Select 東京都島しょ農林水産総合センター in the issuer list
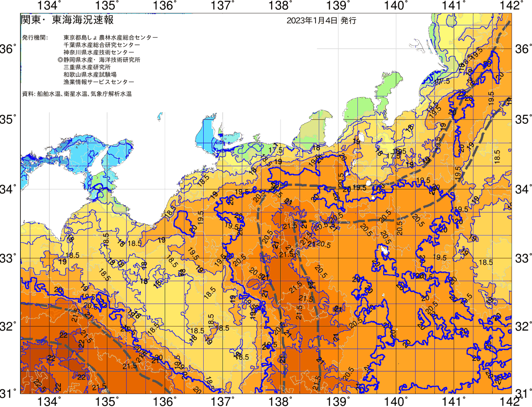This screenshot has width=532, height=407. 111,37
